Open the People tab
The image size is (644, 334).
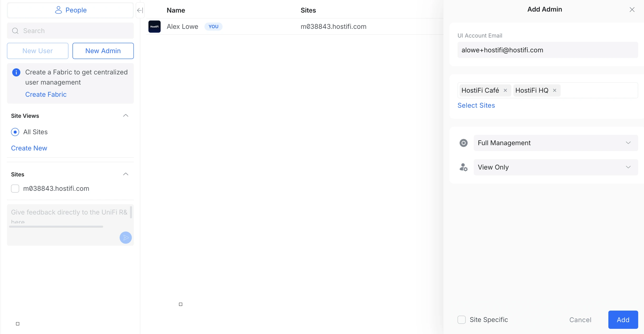(x=70, y=10)
